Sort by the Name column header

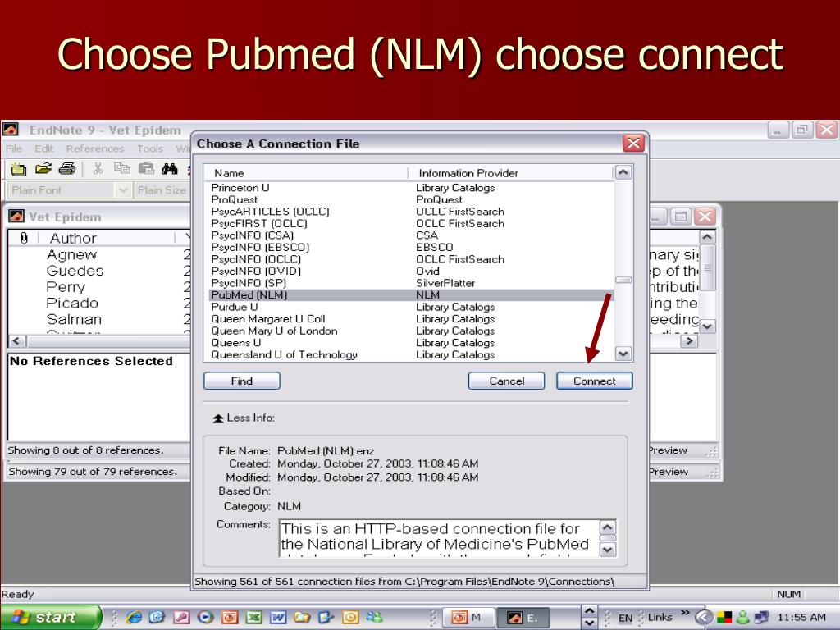point(305,173)
